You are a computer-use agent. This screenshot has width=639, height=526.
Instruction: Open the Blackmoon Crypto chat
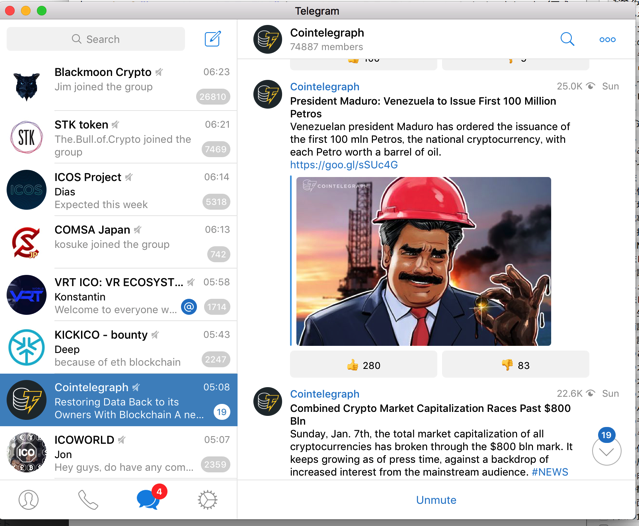[119, 84]
